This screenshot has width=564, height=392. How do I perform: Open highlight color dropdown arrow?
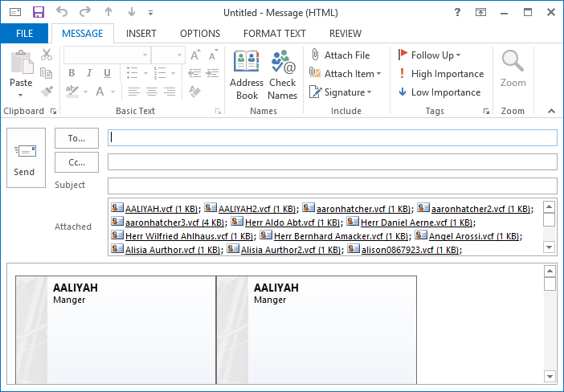[86, 92]
